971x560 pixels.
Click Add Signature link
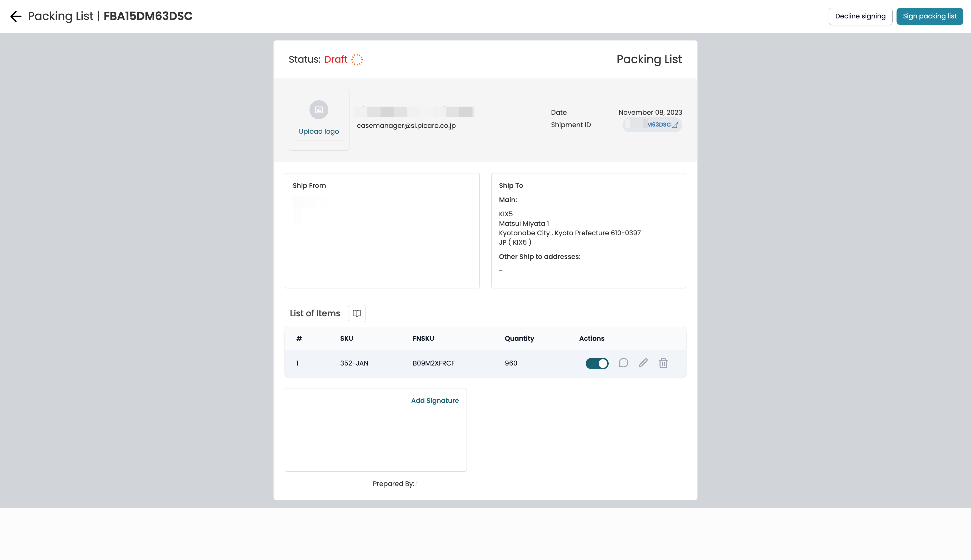(x=435, y=401)
